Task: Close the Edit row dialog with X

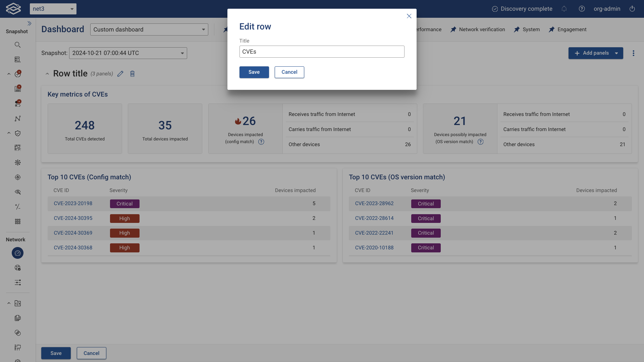Action: coord(409,16)
